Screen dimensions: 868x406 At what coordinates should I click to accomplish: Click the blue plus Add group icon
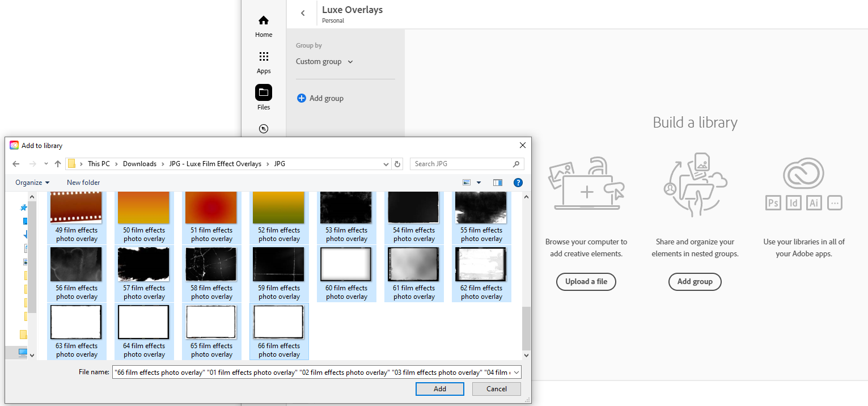[x=302, y=98]
